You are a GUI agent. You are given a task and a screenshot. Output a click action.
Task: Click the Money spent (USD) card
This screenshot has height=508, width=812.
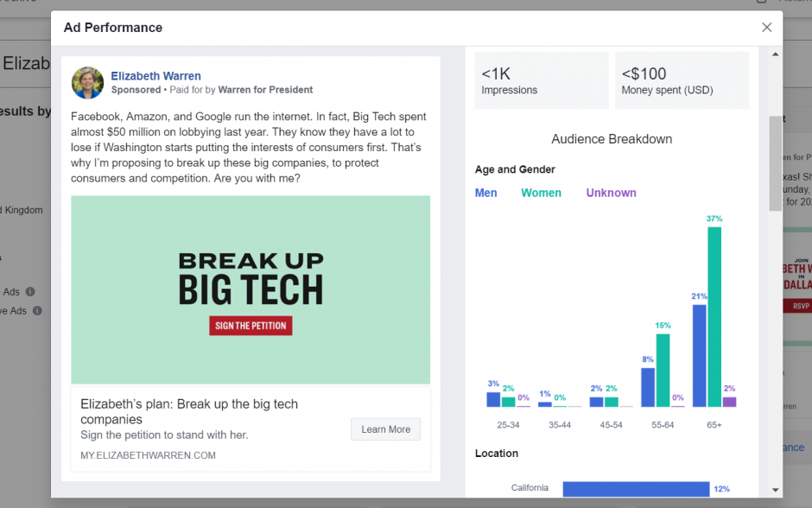point(682,80)
